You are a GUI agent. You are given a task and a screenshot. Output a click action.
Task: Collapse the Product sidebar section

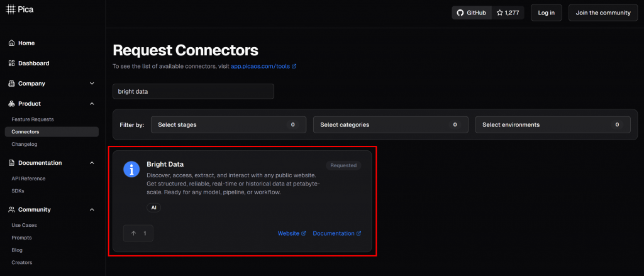click(92, 104)
